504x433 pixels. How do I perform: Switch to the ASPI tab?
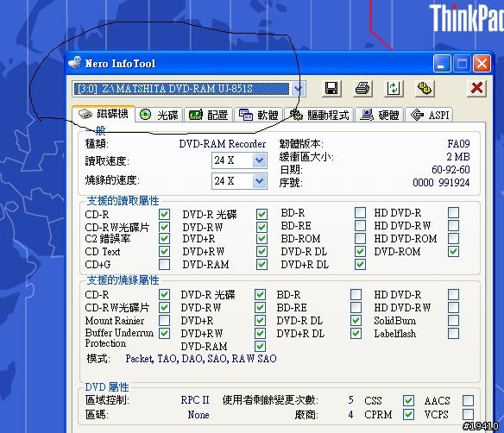pos(430,115)
